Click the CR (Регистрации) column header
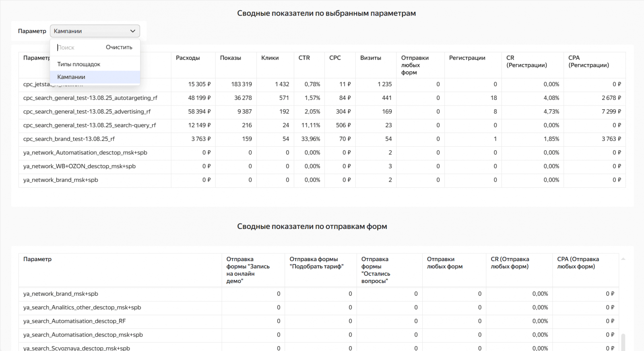Image resolution: width=644 pixels, height=351 pixels. (x=526, y=61)
